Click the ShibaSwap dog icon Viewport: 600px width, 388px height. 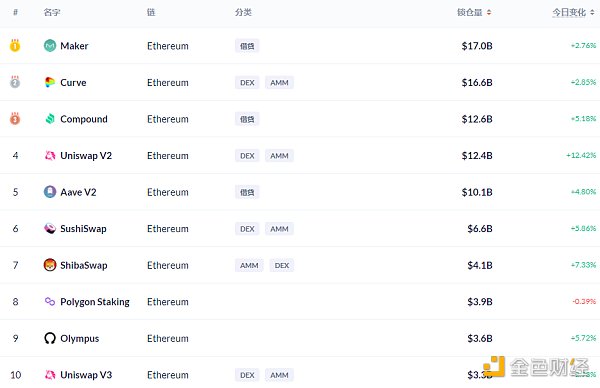click(50, 265)
